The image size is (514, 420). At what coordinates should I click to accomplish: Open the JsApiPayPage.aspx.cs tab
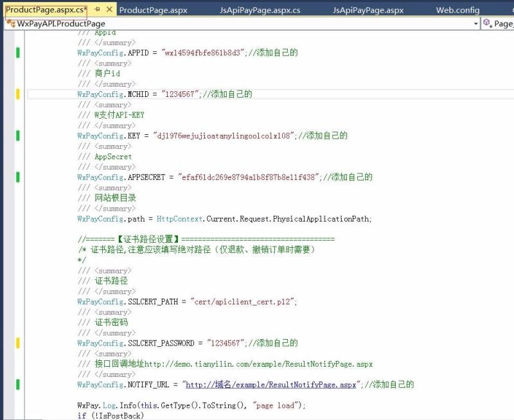pyautogui.click(x=260, y=10)
